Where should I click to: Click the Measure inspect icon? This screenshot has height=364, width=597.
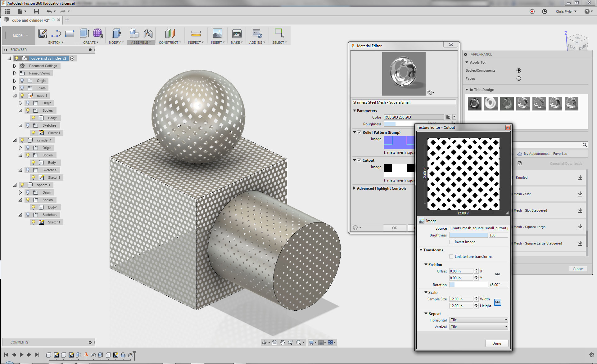196,33
